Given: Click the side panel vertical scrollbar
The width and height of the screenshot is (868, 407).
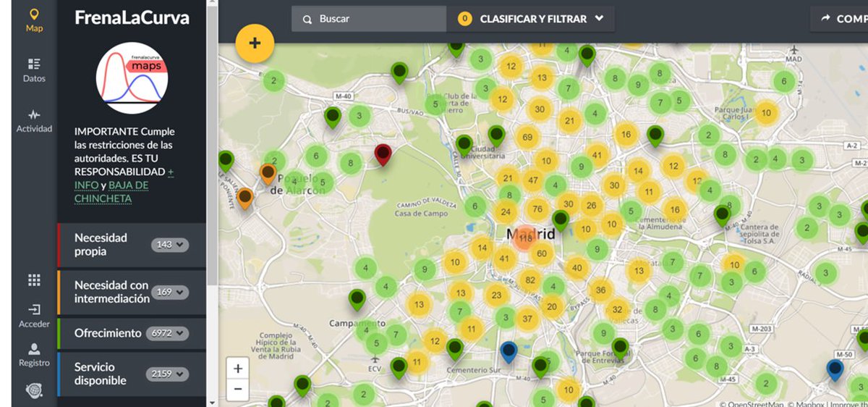Looking at the screenshot, I should point(211,145).
